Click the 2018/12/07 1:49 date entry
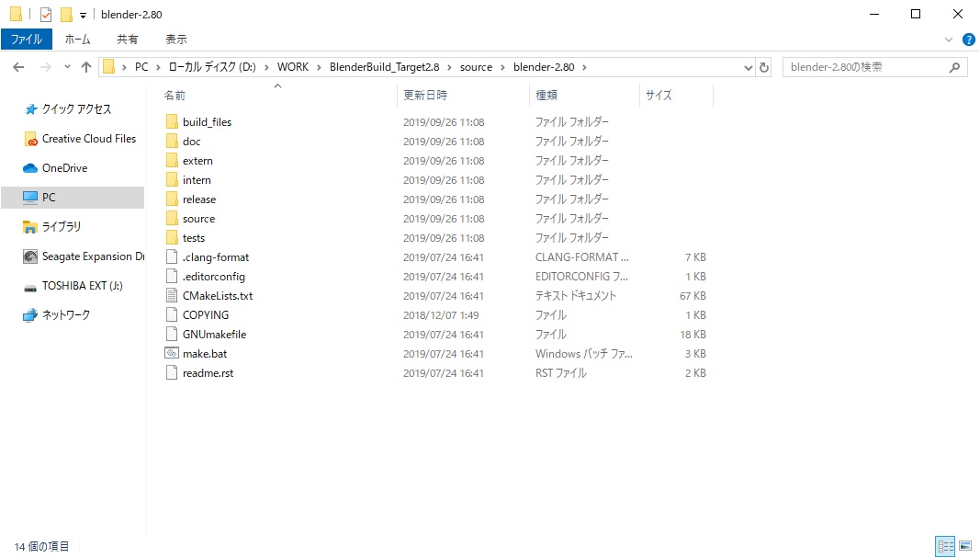This screenshot has width=980, height=558. click(x=441, y=315)
